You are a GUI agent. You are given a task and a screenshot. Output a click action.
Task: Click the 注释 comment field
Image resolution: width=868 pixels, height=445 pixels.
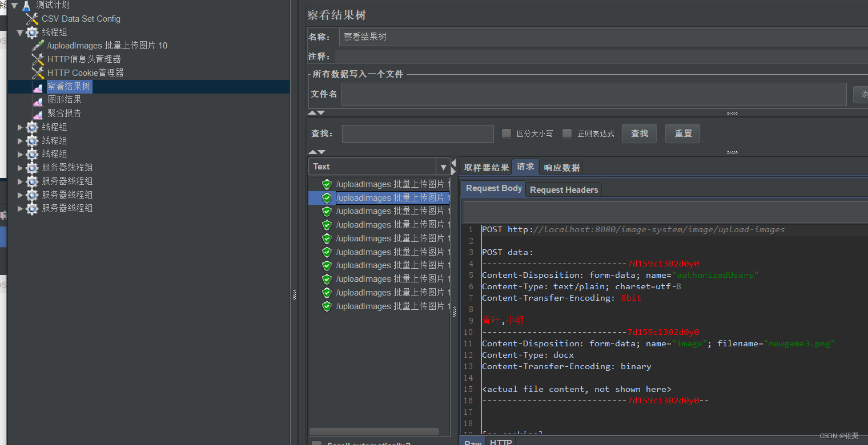601,56
